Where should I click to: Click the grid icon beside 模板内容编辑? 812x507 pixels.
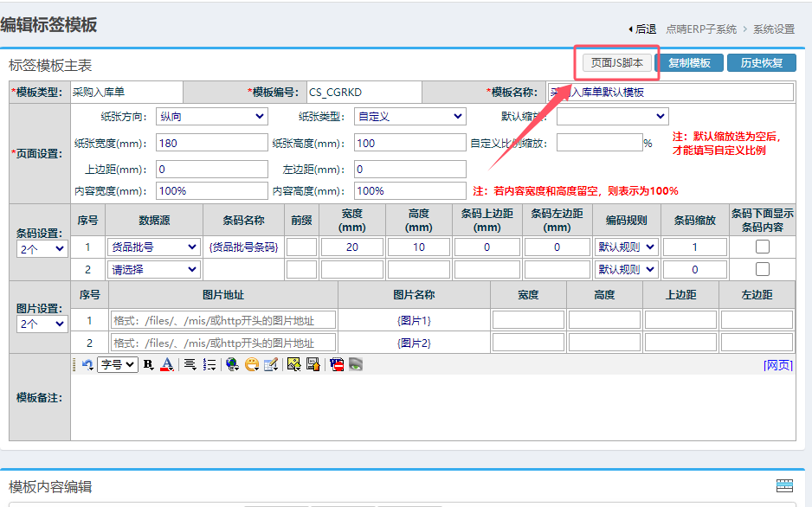[x=784, y=486]
